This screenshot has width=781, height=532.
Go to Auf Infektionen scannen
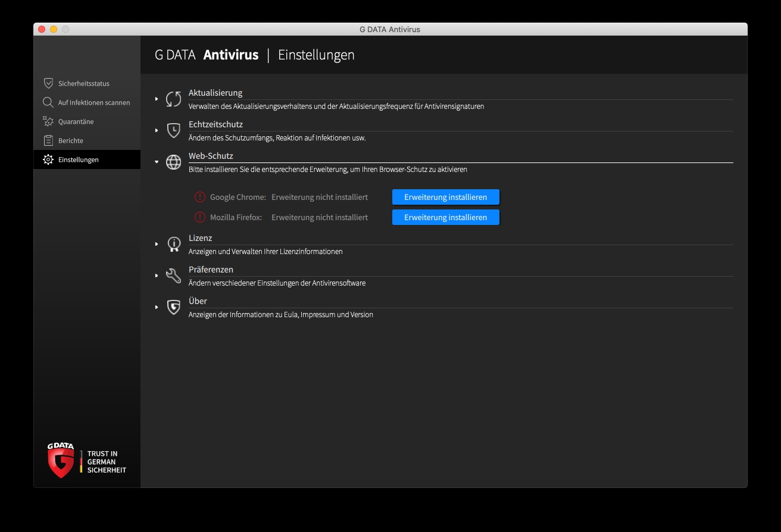[x=87, y=102]
